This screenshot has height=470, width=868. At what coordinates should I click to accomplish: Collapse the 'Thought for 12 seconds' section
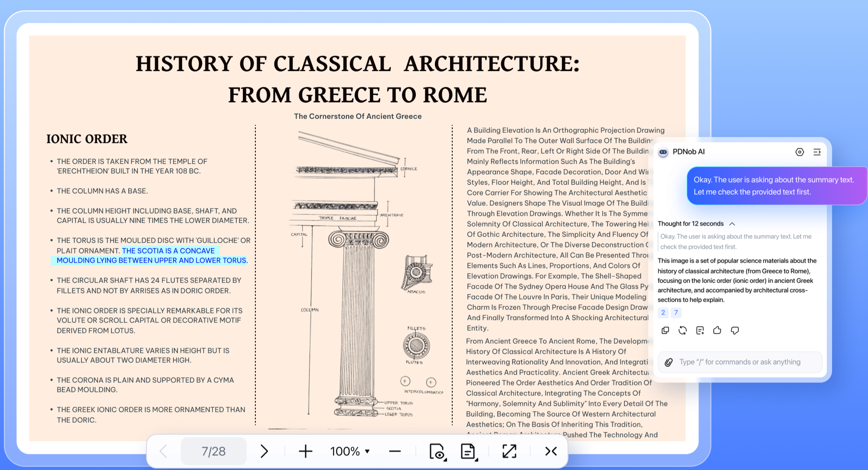[x=733, y=223]
